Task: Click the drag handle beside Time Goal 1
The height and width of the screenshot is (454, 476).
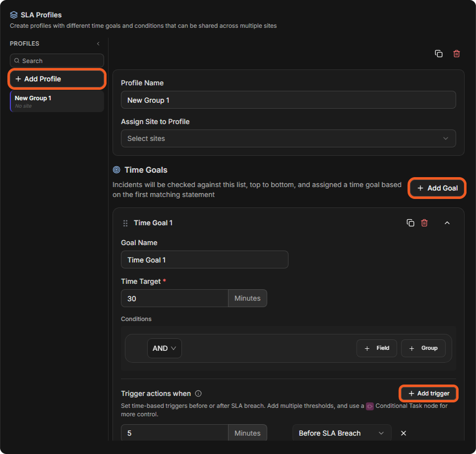Action: pos(125,223)
